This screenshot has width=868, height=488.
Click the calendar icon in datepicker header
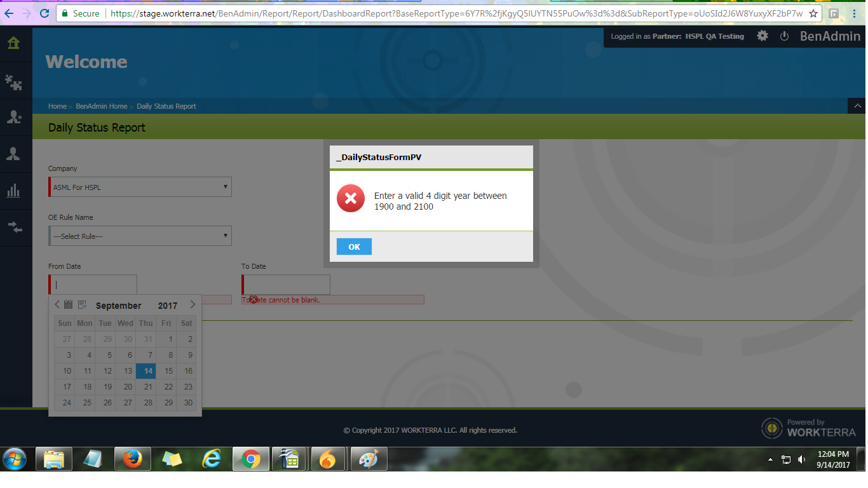click(69, 305)
